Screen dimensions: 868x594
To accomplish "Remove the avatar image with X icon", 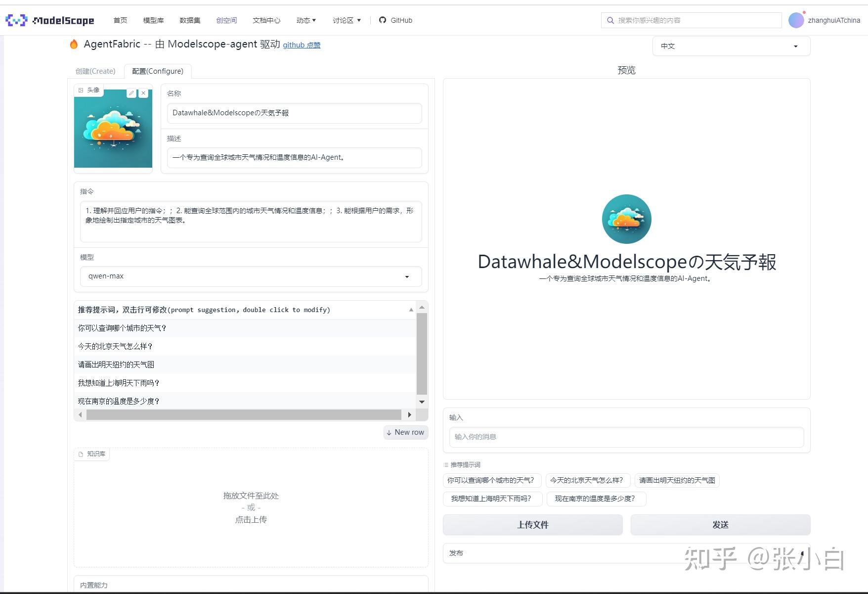I will (x=143, y=93).
